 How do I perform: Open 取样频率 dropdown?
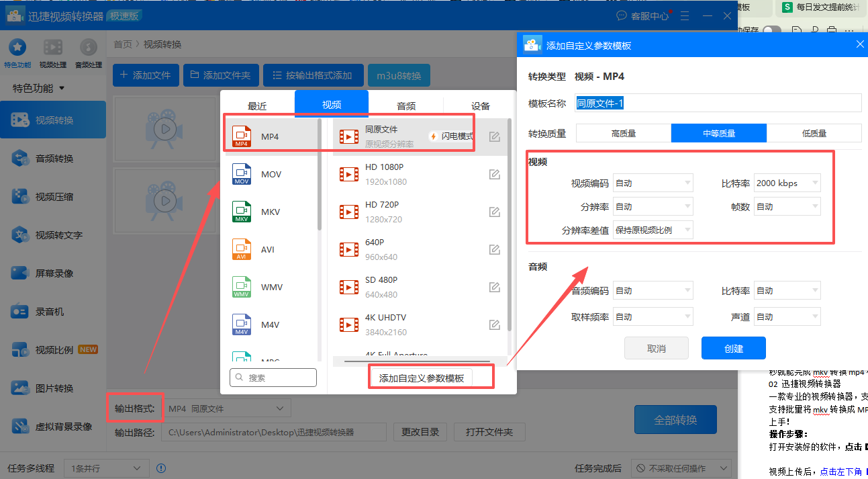pyautogui.click(x=653, y=316)
